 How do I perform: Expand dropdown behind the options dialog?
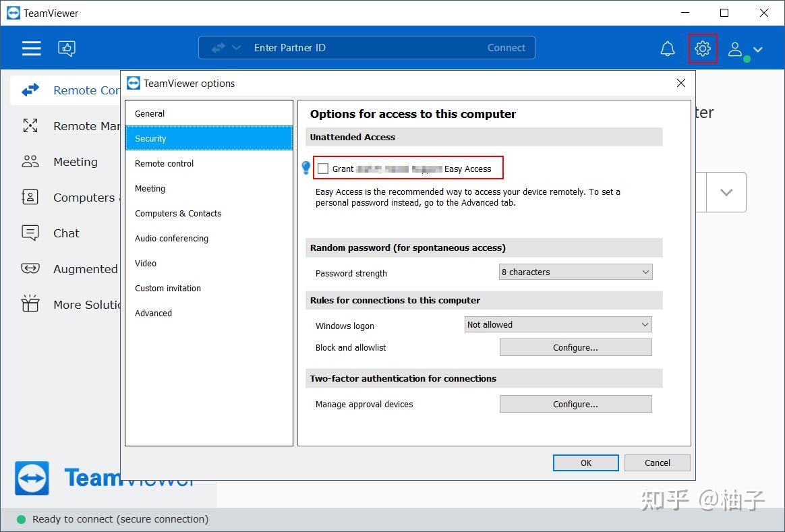[726, 192]
